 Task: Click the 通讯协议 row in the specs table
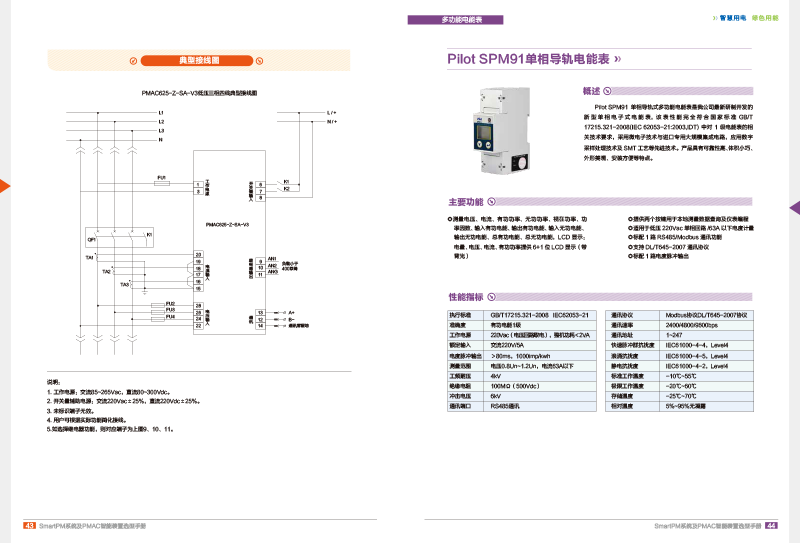(x=680, y=315)
